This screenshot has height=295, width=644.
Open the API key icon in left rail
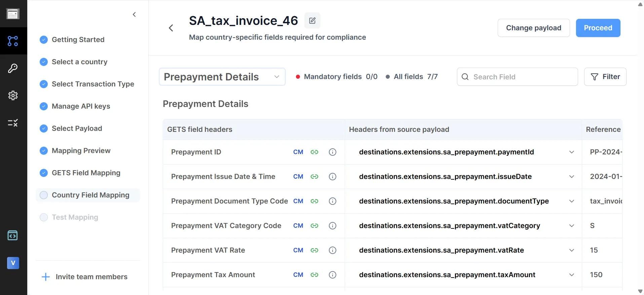coord(13,68)
